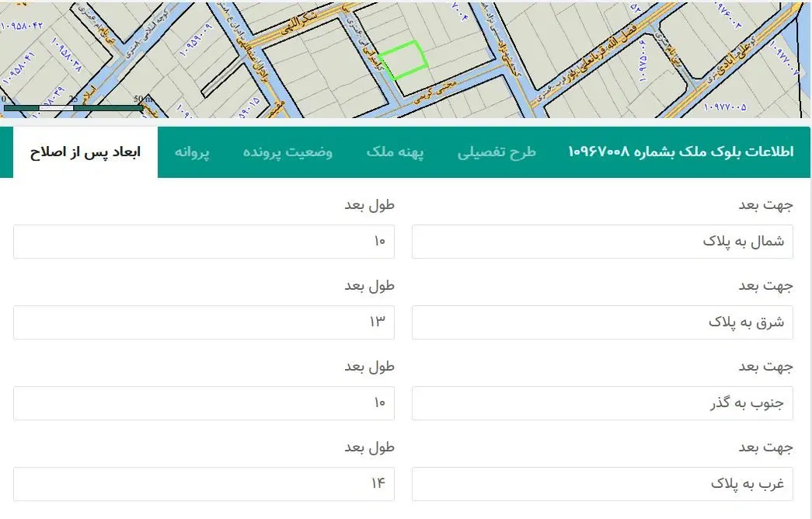Focus the جنوب به گذر direction field
The width and height of the screenshot is (812, 519).
(x=602, y=403)
